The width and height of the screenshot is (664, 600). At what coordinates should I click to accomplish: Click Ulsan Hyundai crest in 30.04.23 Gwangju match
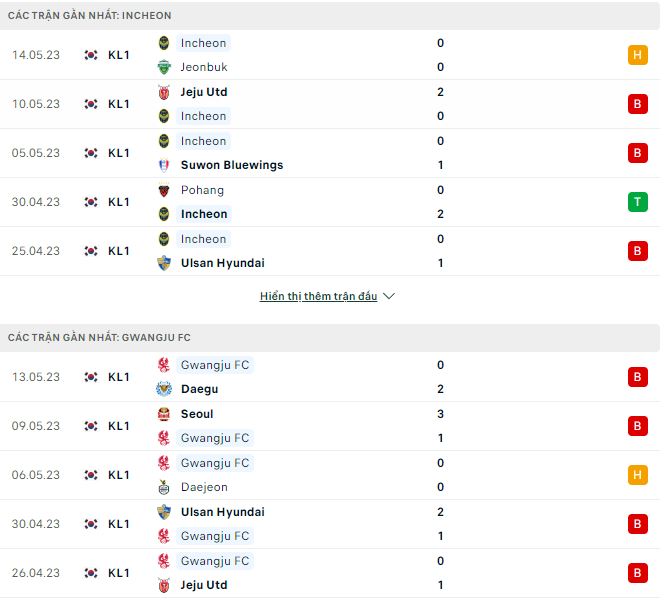[x=164, y=512]
